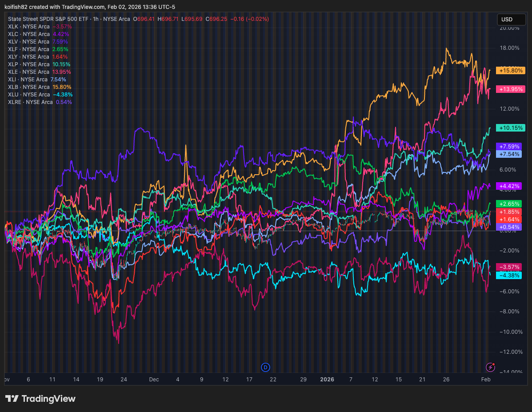Screen dimensions: 532x412
Task: Select the XLU legend entry
Action: click(40, 94)
